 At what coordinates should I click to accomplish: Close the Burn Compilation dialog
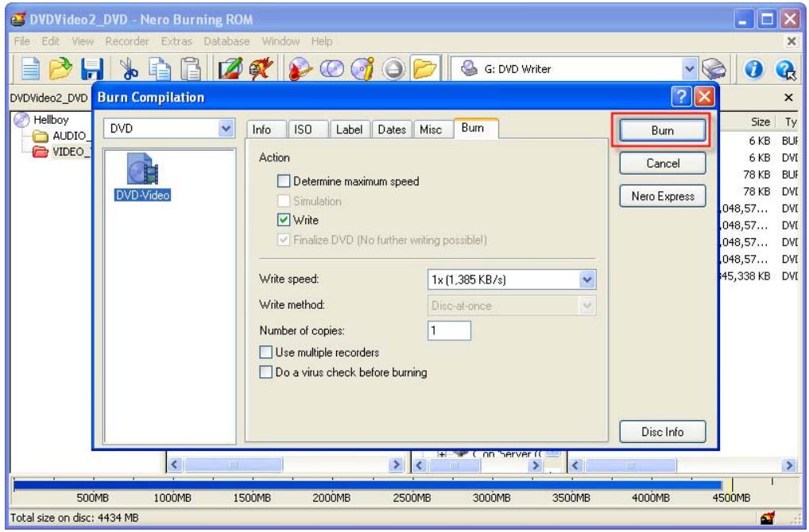click(704, 96)
